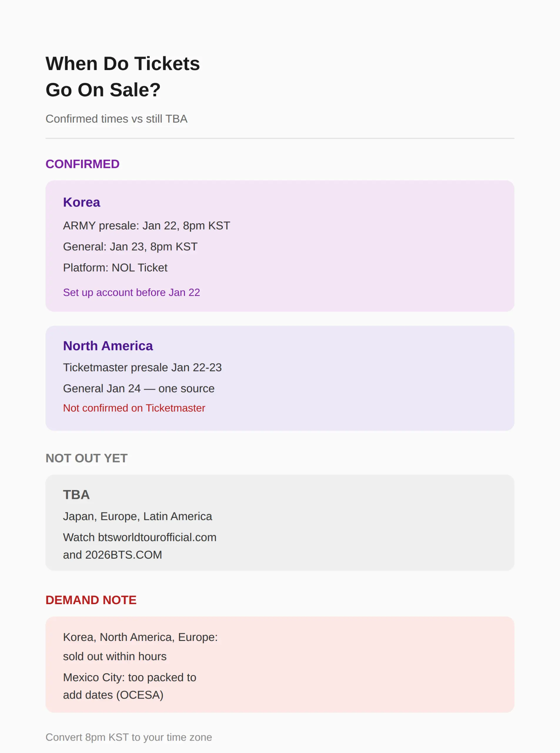Click the DEMAND NOTE section heading

(91, 600)
